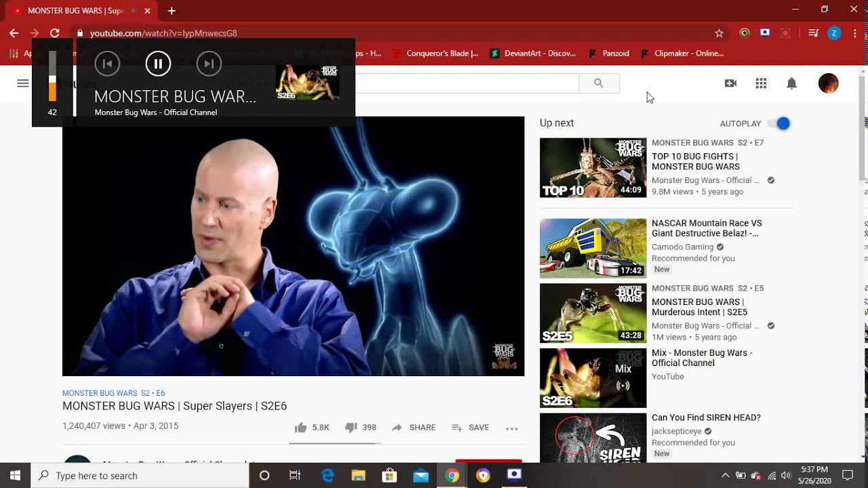Open the Chrome profile Z avatar

834,33
